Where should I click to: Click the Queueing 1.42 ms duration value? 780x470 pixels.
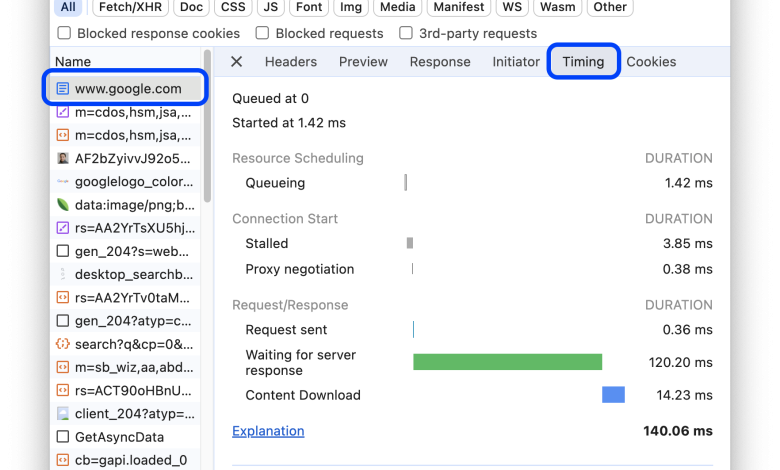[x=688, y=183]
